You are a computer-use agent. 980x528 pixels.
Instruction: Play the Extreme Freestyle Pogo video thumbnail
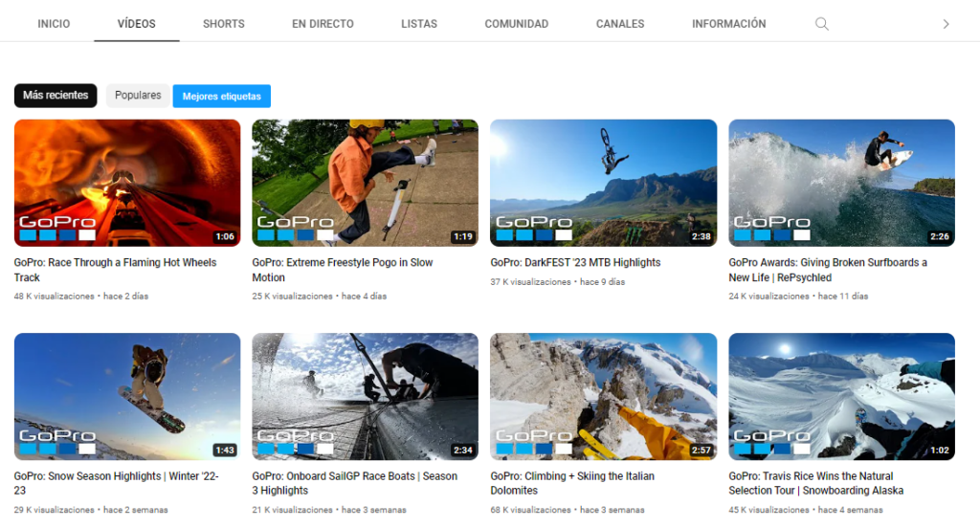(365, 183)
